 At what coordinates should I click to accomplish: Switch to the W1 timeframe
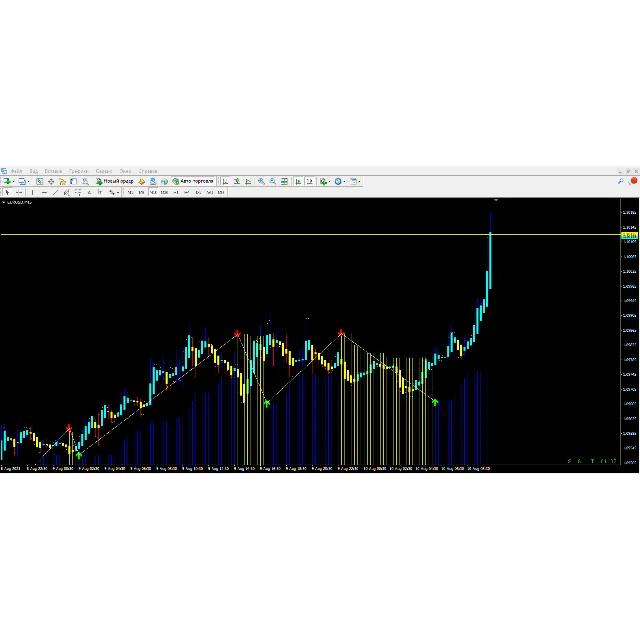(210, 192)
